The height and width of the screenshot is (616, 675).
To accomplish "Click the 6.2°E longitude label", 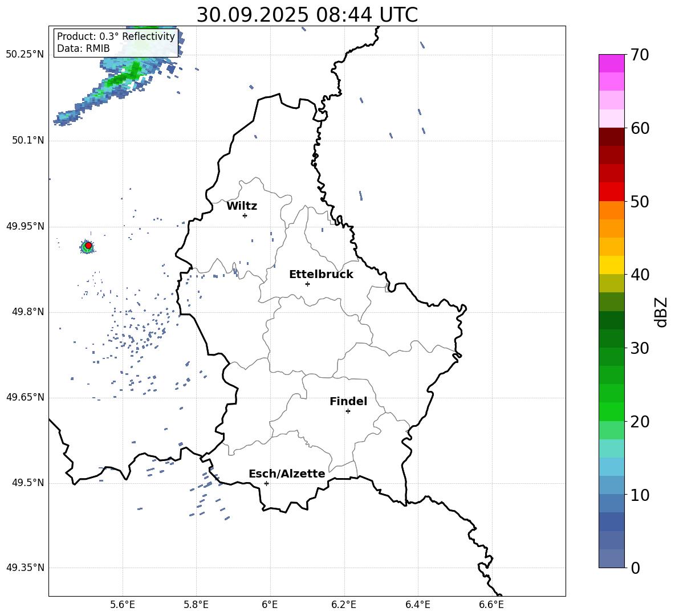I will click(x=344, y=605).
